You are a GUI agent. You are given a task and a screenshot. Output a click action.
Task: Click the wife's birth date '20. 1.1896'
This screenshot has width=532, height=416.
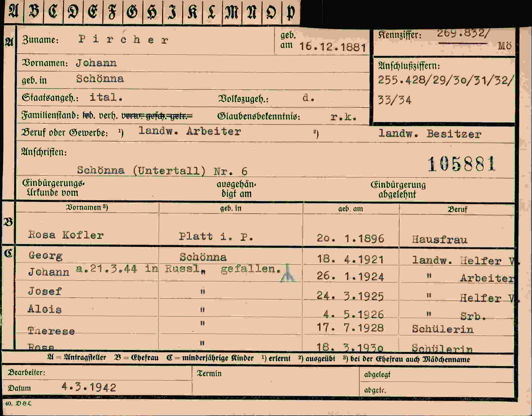pos(350,238)
